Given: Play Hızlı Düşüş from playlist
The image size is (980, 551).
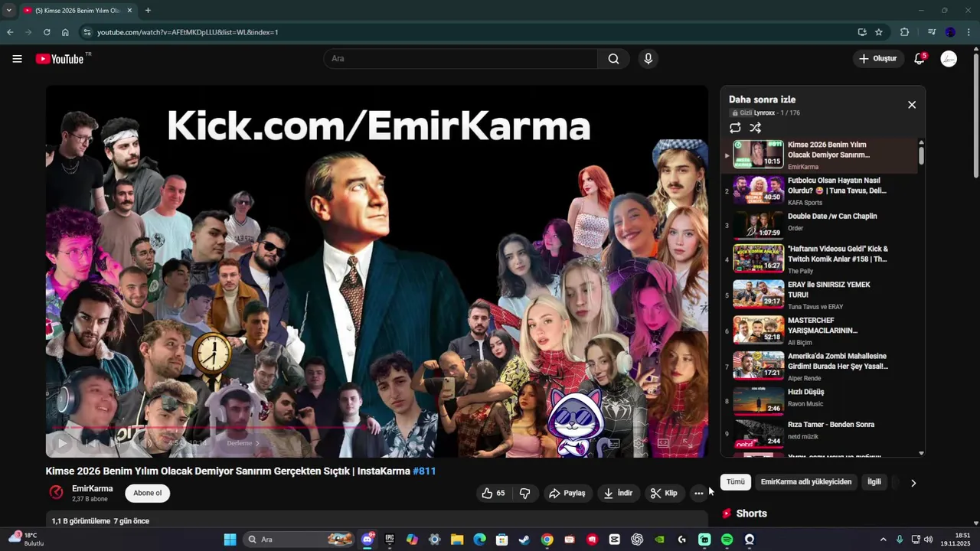Looking at the screenshot, I should pyautogui.click(x=806, y=393).
